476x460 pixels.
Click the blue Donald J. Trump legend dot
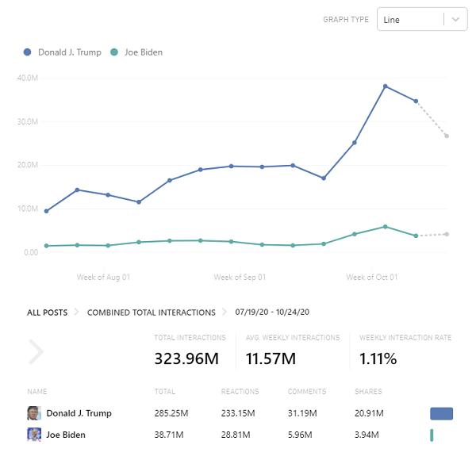(x=27, y=52)
